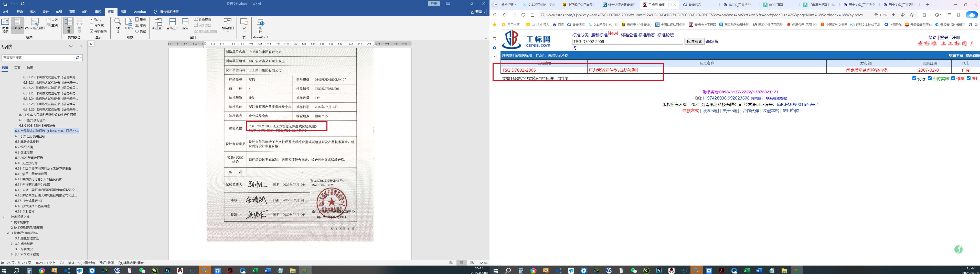
Task: Switch navigation pane to 页面 tab
Action: point(17,68)
